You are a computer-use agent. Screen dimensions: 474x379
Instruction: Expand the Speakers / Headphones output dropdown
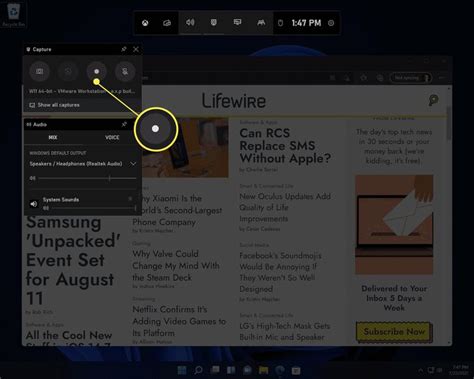tap(133, 164)
